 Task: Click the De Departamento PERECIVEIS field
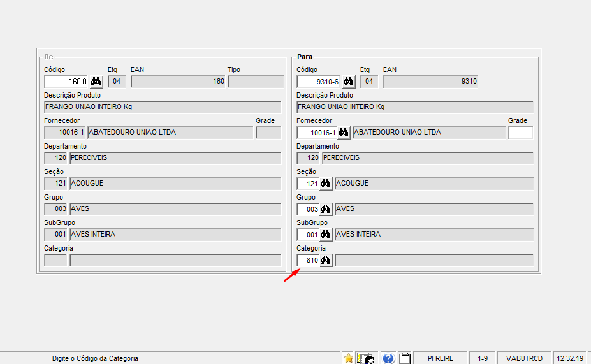(x=175, y=158)
